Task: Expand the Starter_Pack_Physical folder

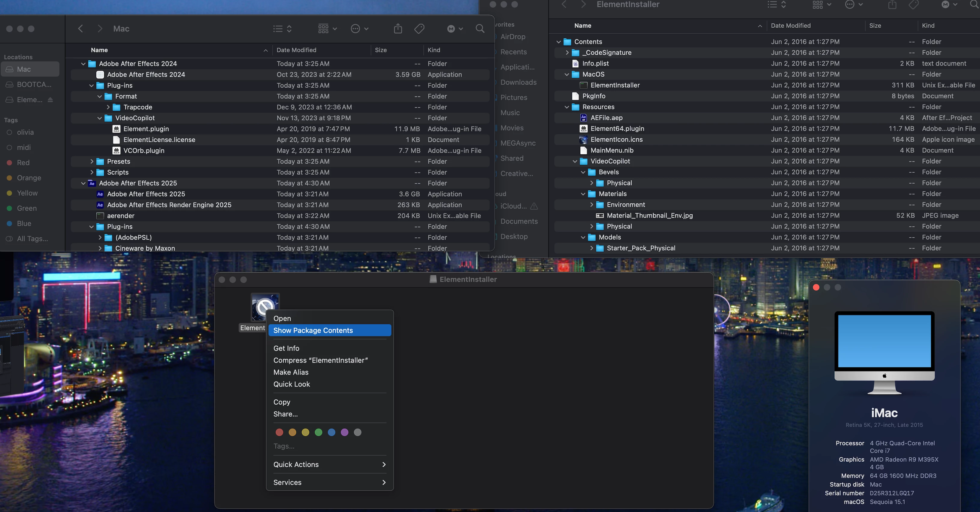Action: tap(591, 248)
